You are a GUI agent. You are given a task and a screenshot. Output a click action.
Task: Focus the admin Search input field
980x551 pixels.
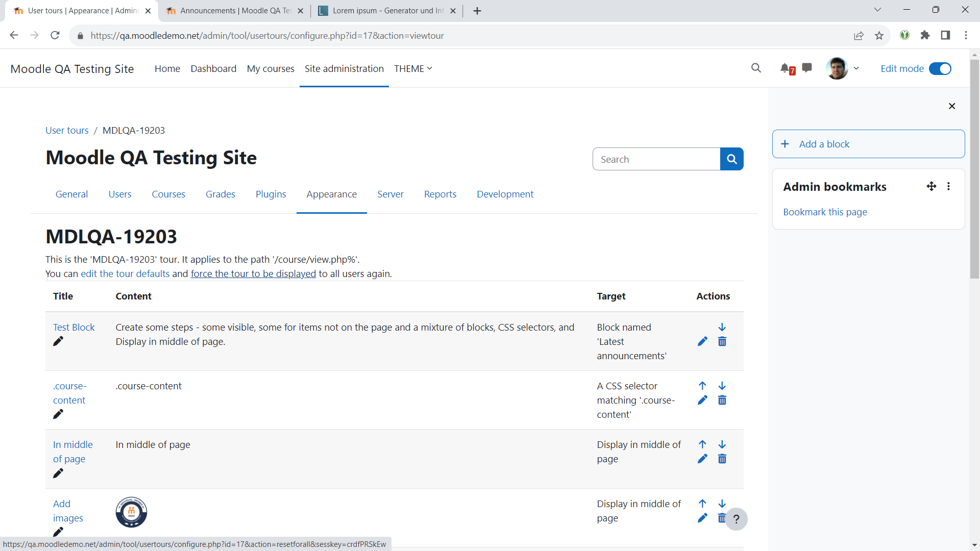coord(656,159)
